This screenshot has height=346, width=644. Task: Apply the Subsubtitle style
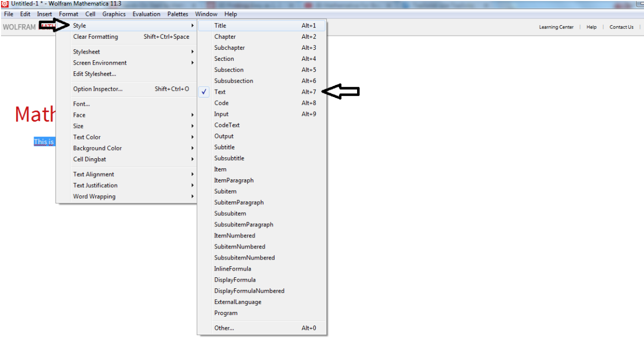(262, 158)
